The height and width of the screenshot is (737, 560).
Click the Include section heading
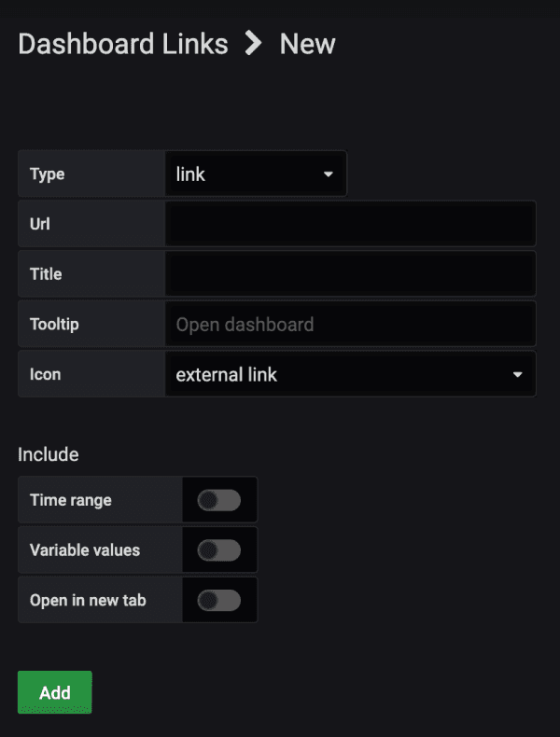click(x=49, y=454)
